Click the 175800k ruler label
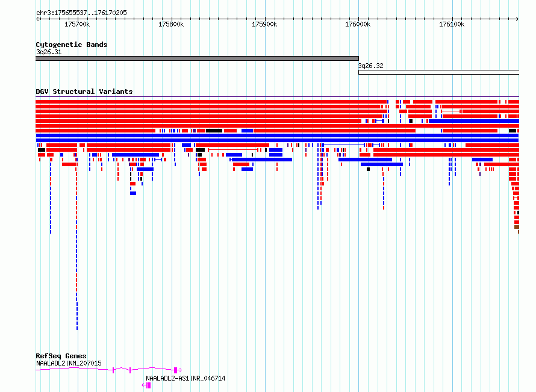The image size is (536, 392). coord(171,24)
